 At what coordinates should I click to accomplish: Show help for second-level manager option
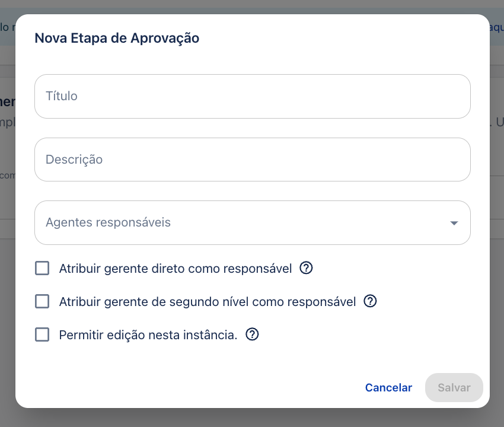point(370,301)
